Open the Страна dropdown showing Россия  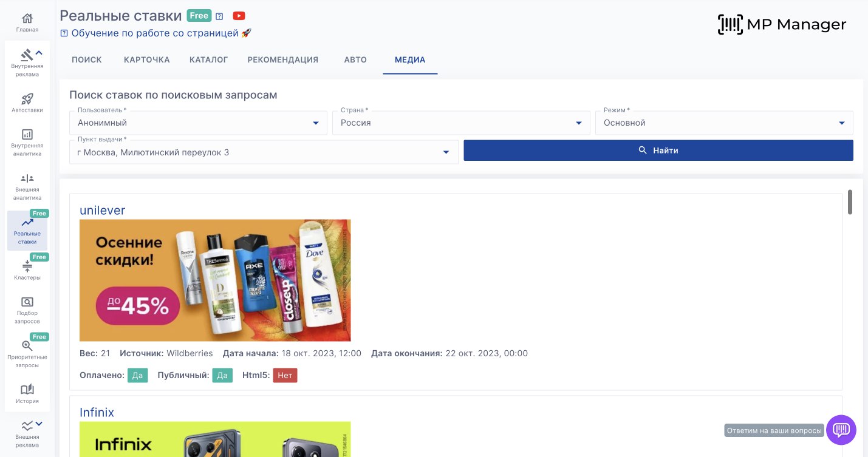click(461, 123)
